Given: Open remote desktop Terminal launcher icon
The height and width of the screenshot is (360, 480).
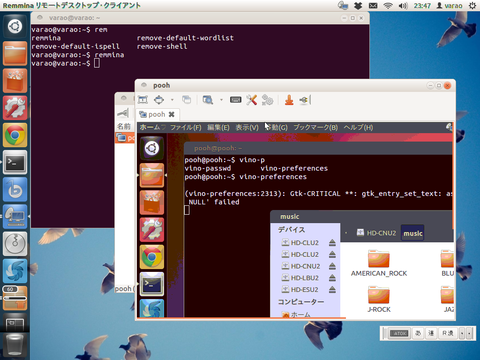Looking at the screenshot, I should tap(152, 284).
